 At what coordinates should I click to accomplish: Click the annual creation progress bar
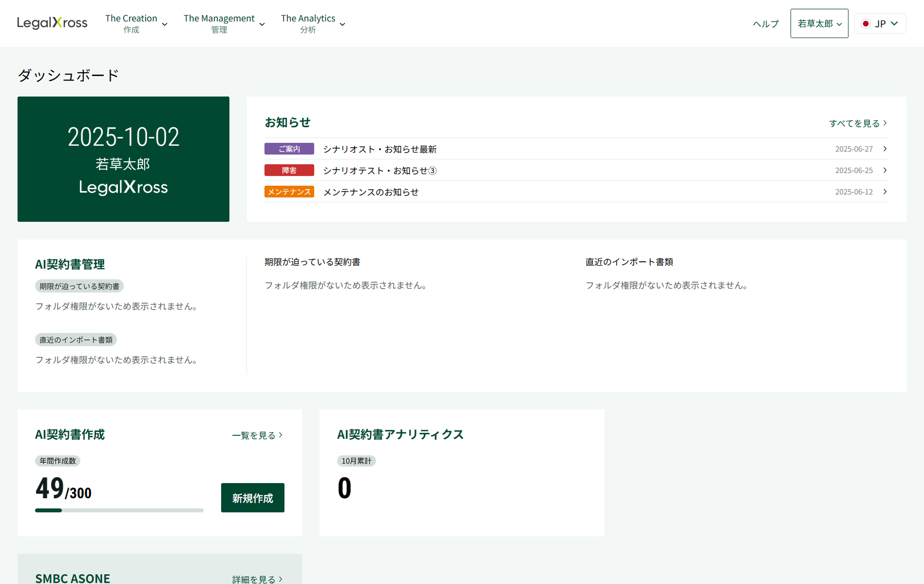[x=119, y=510]
